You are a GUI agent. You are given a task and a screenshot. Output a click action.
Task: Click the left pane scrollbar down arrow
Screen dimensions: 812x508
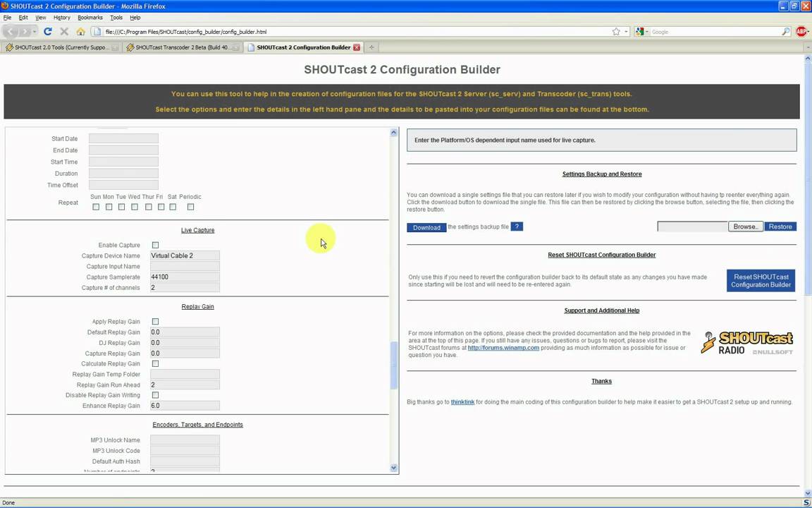coord(393,468)
